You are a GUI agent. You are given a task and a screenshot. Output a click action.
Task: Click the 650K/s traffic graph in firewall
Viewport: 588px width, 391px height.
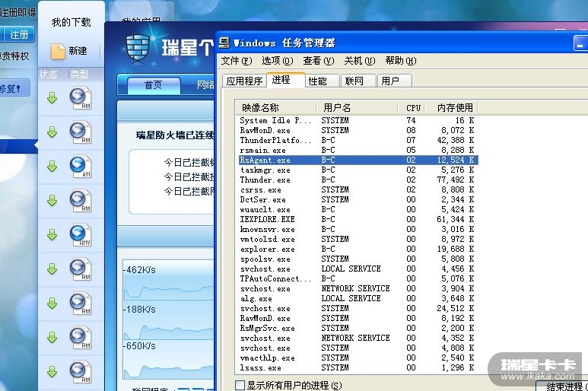tap(168, 360)
